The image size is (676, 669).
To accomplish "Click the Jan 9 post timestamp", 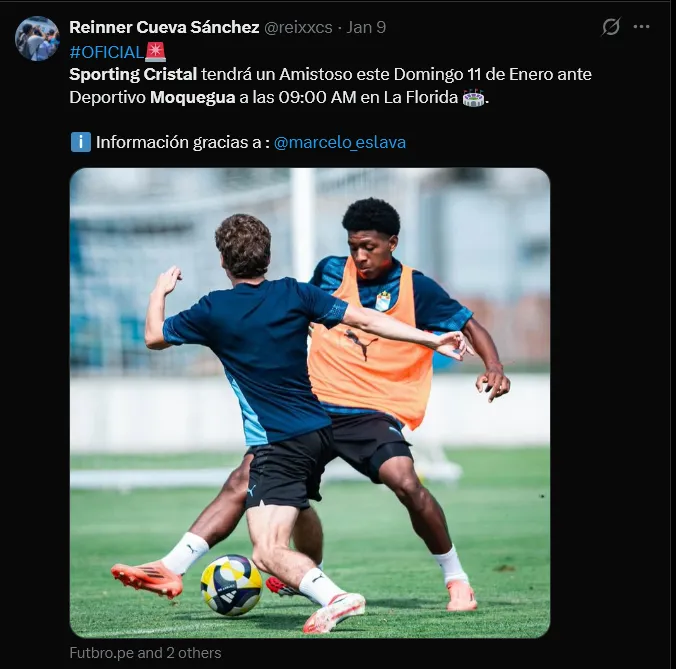I will click(x=366, y=27).
